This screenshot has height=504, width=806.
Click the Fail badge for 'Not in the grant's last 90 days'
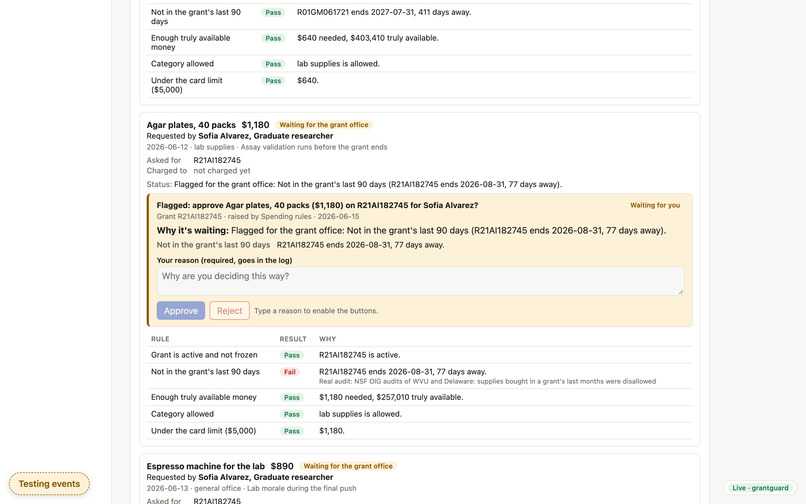click(x=290, y=372)
